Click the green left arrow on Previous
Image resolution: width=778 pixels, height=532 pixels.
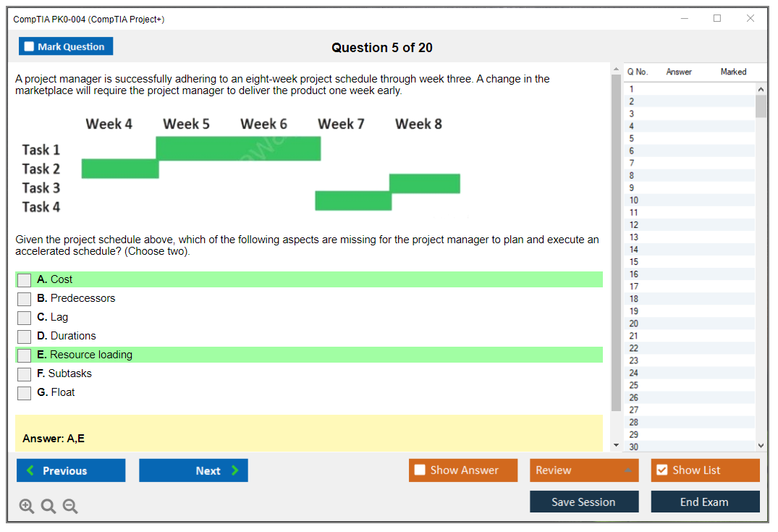(x=30, y=470)
